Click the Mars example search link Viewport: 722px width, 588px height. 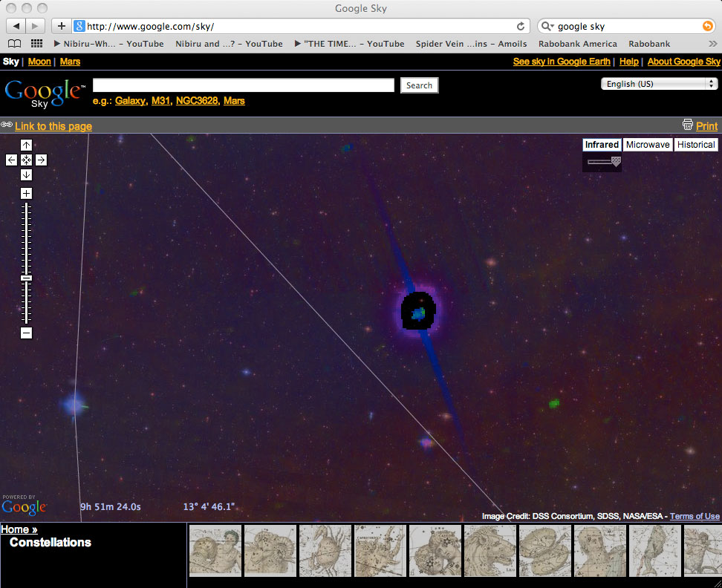pos(235,101)
